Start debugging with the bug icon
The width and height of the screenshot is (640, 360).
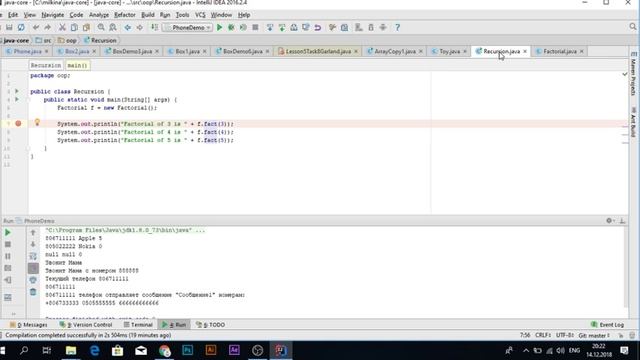pyautogui.click(x=231, y=27)
